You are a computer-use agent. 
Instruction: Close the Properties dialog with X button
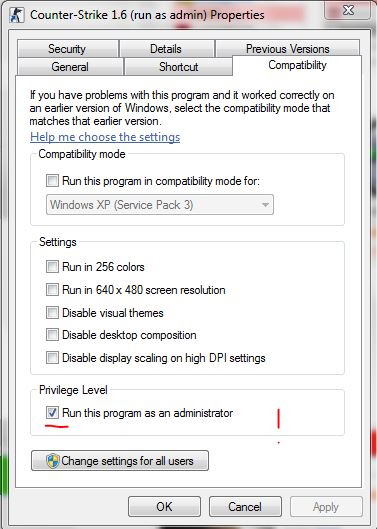coord(348,9)
